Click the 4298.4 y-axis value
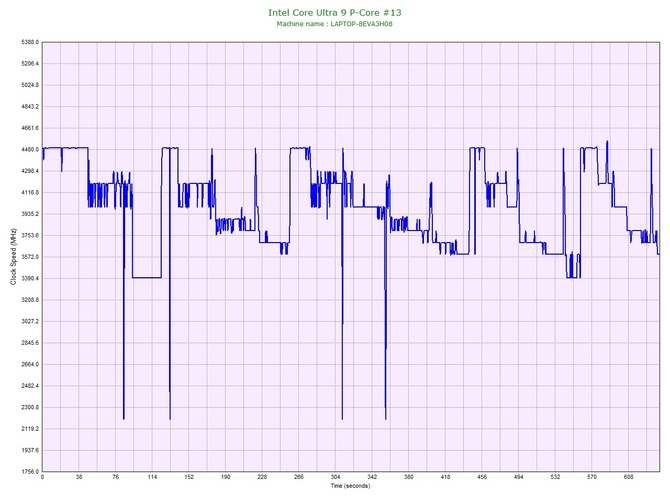The height and width of the screenshot is (503, 670). [x=30, y=171]
